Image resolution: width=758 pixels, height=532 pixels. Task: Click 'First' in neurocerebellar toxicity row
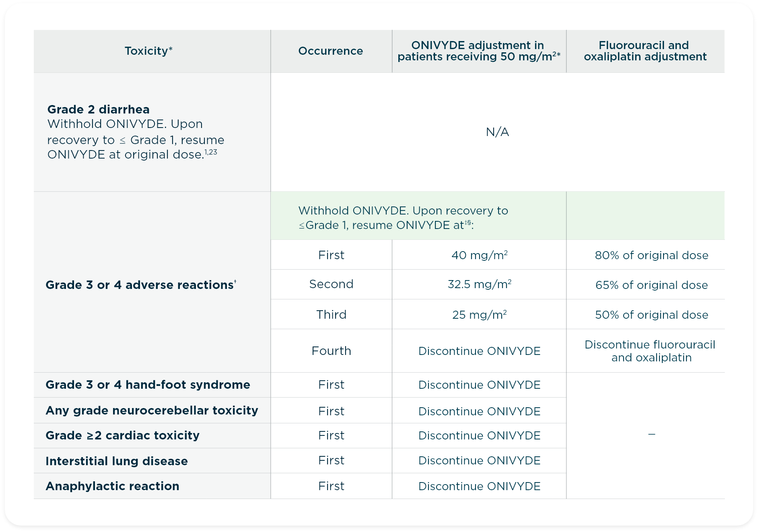pos(331,411)
